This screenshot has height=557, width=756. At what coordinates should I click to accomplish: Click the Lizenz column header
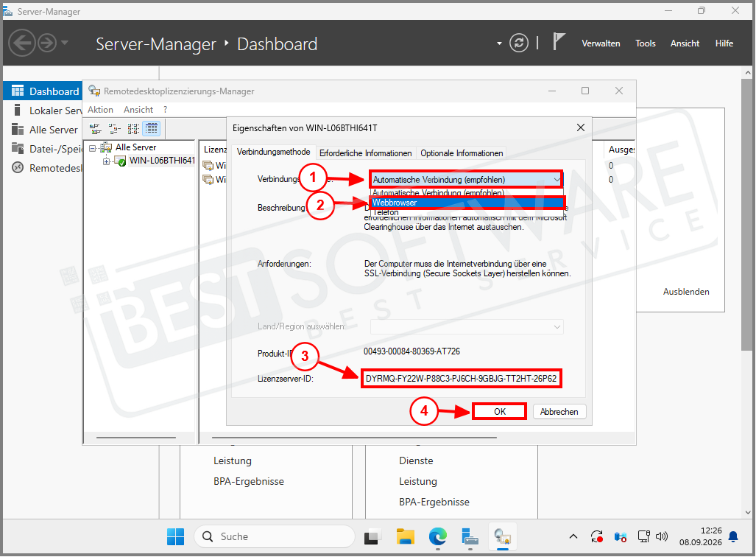click(x=214, y=150)
